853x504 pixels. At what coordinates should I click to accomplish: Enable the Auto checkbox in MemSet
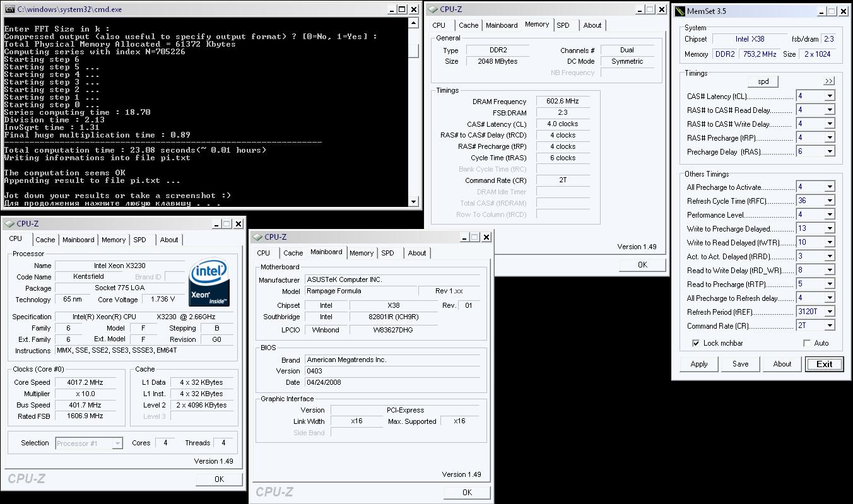(x=807, y=343)
